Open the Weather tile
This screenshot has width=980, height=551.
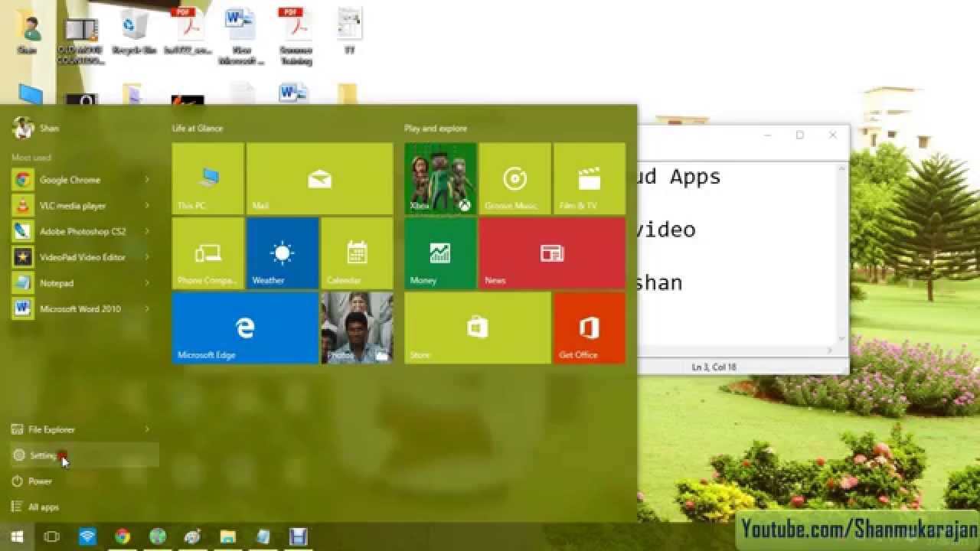tap(282, 253)
